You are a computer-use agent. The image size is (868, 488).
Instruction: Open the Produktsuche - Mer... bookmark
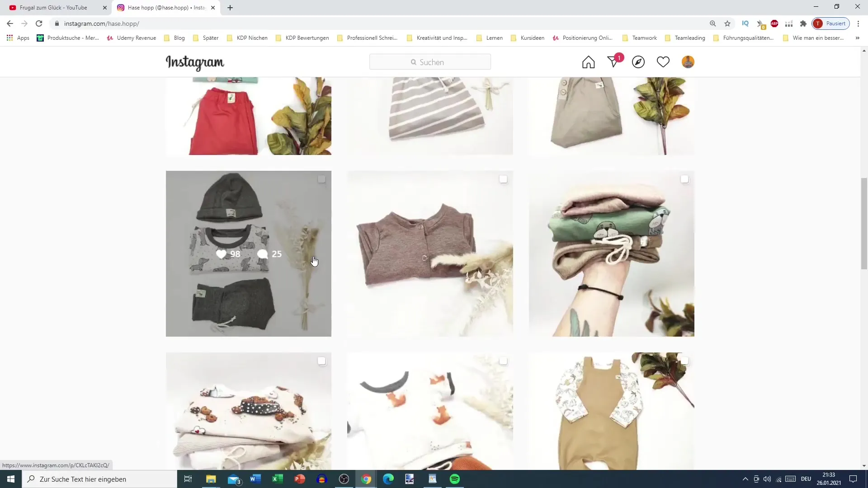tap(68, 38)
